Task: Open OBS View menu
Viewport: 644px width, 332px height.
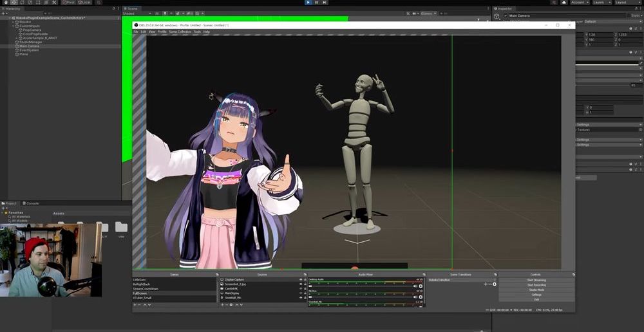Action: pyautogui.click(x=152, y=32)
